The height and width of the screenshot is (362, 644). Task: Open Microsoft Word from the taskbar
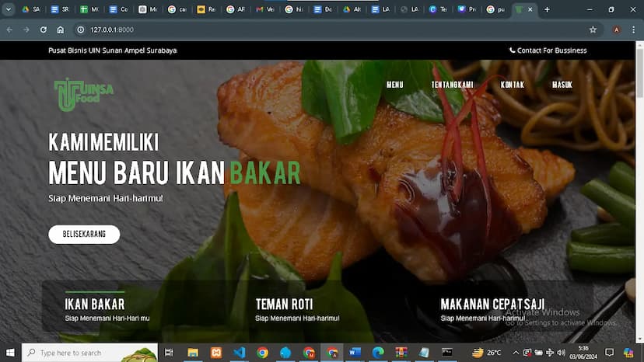(x=355, y=353)
